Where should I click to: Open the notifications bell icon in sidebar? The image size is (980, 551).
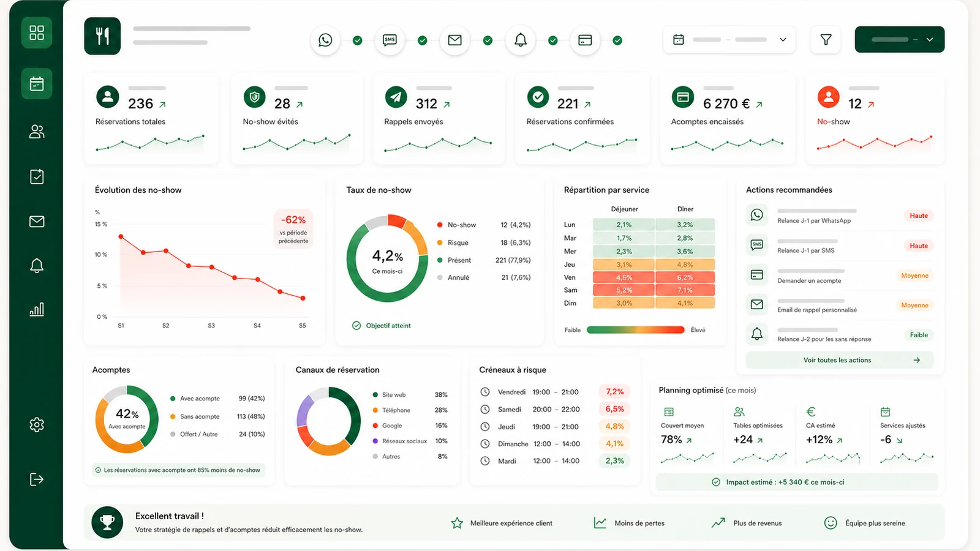click(x=37, y=265)
